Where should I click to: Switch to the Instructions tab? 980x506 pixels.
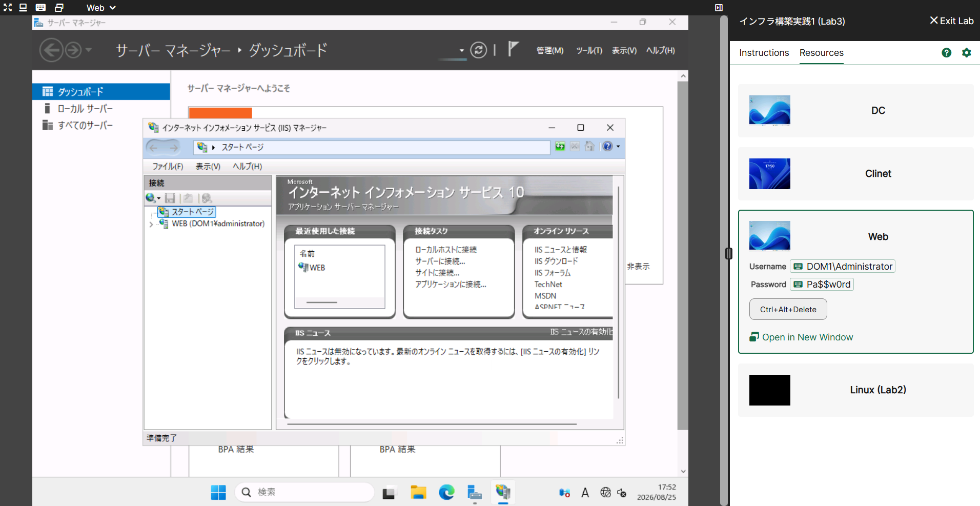(x=764, y=53)
